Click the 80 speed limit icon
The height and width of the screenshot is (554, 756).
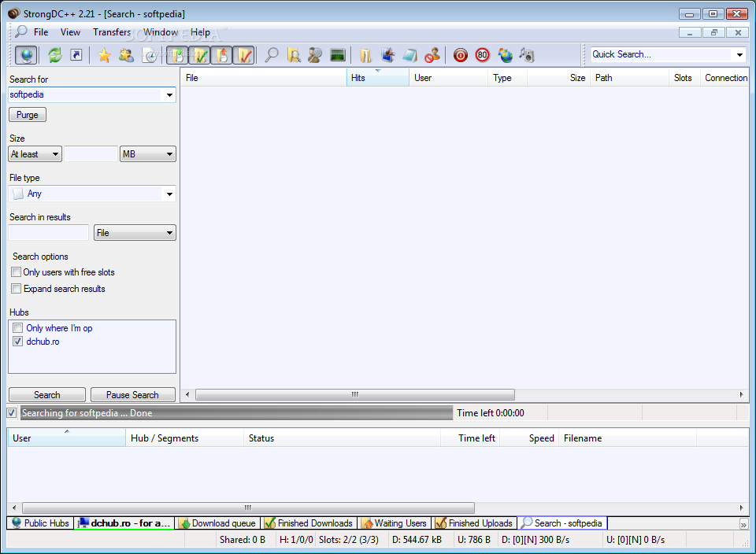[x=482, y=55]
